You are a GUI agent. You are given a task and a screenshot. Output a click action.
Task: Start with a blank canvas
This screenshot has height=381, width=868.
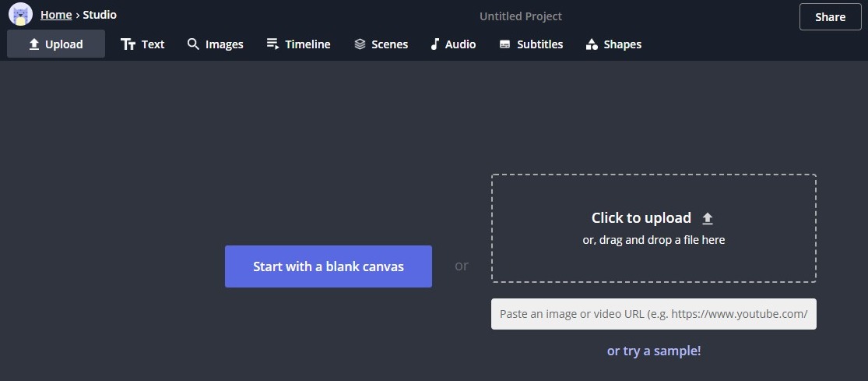pyautogui.click(x=328, y=266)
